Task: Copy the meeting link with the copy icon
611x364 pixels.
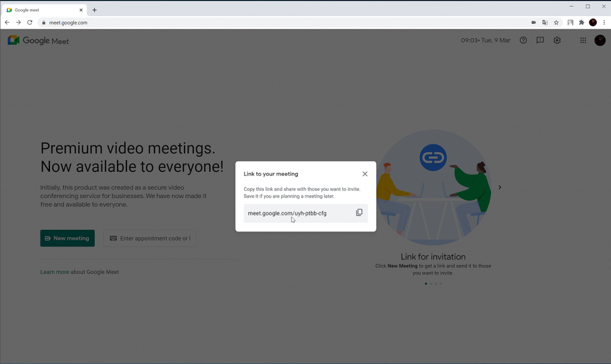Action: tap(359, 212)
